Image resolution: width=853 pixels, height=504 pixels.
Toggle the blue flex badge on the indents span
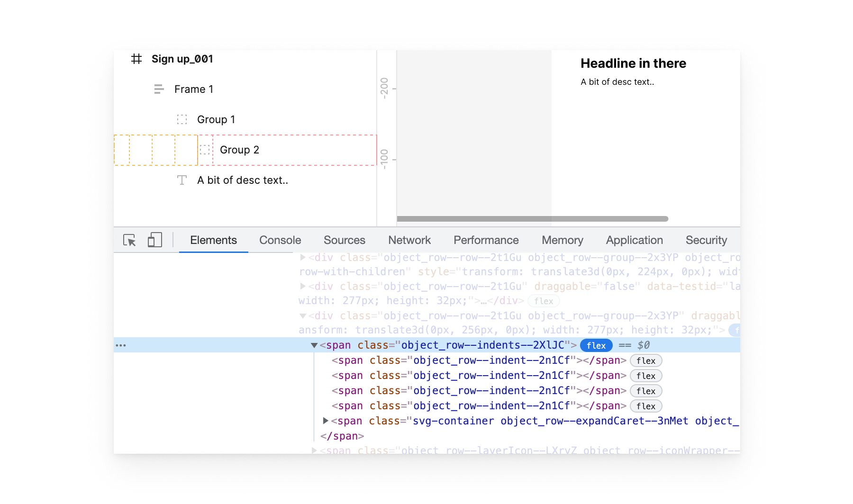tap(596, 345)
